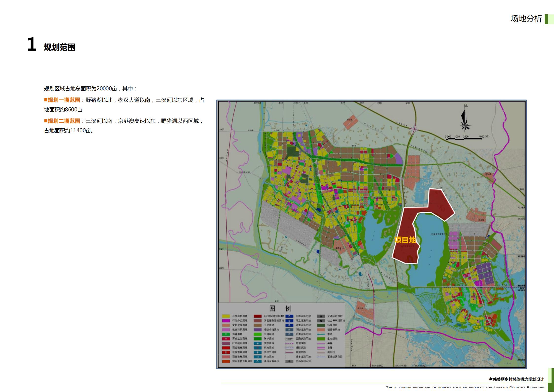554x392 pixels.
Task: Click the 其它服务设施用地 legend label
Action: pyautogui.click(x=274, y=321)
